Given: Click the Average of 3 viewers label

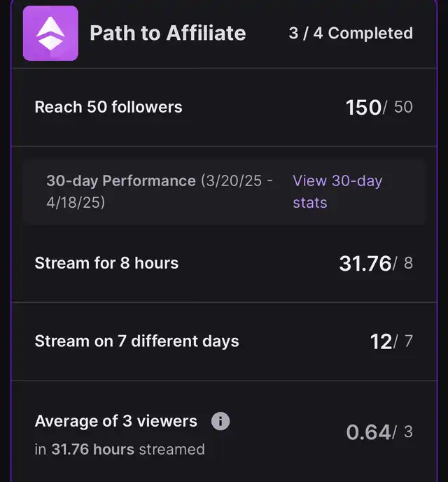Looking at the screenshot, I should pyautogui.click(x=116, y=421).
